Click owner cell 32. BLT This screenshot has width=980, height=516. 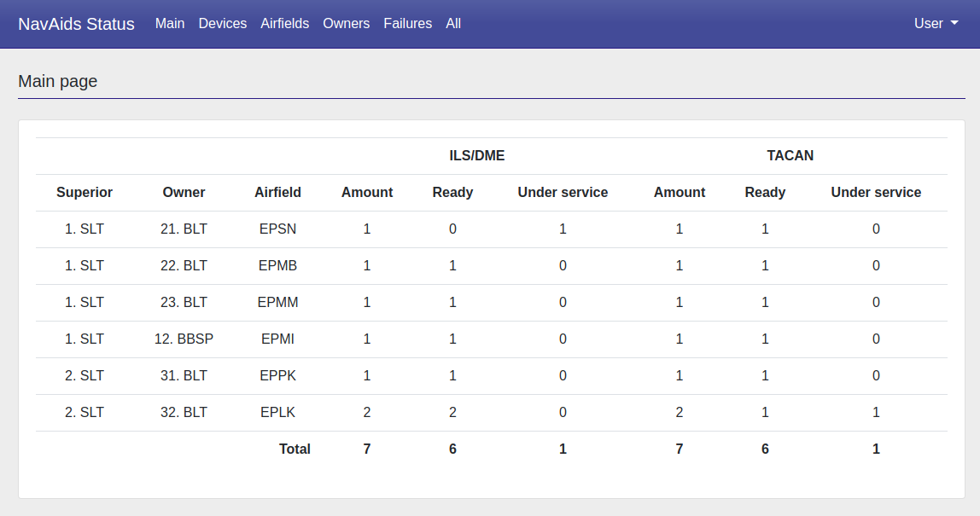184,412
